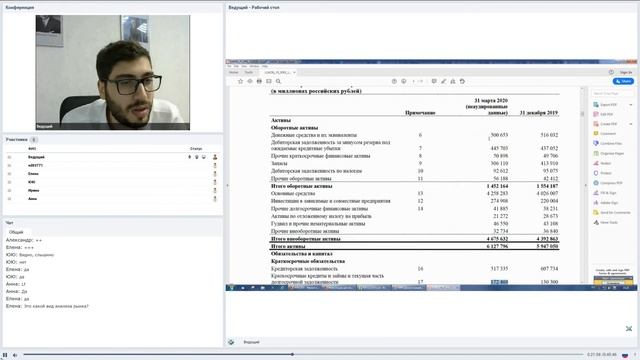Click the print icon in Acrobat toolbar

pos(259,81)
